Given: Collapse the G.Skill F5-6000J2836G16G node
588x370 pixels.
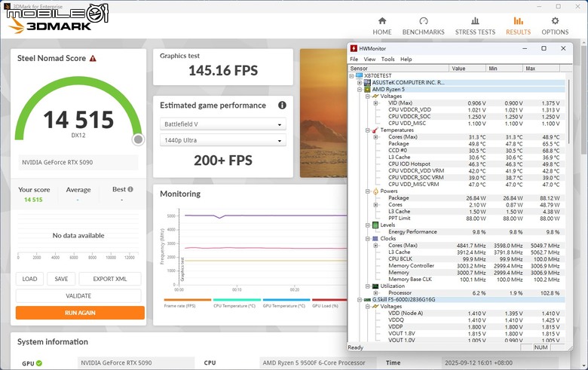Looking at the screenshot, I should (x=360, y=299).
